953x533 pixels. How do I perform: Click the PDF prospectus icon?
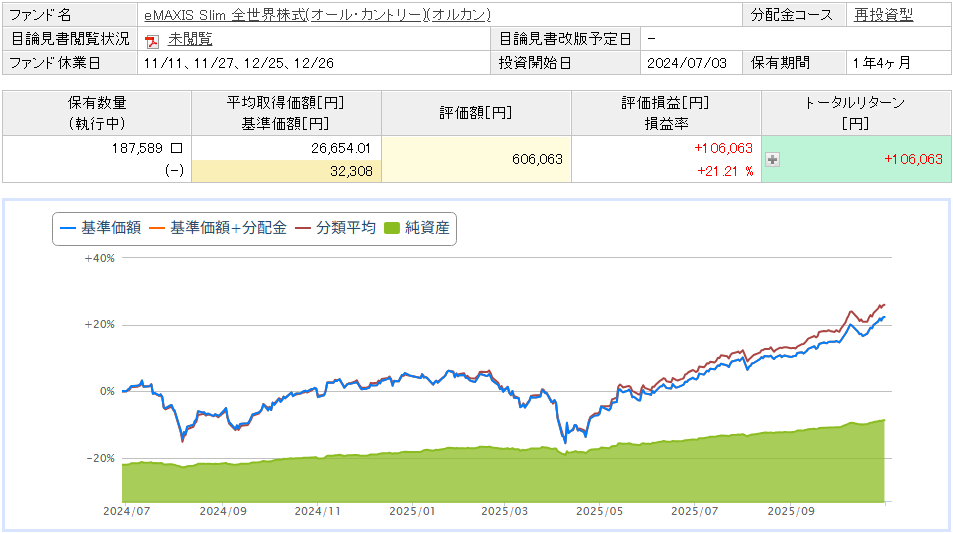click(x=152, y=40)
